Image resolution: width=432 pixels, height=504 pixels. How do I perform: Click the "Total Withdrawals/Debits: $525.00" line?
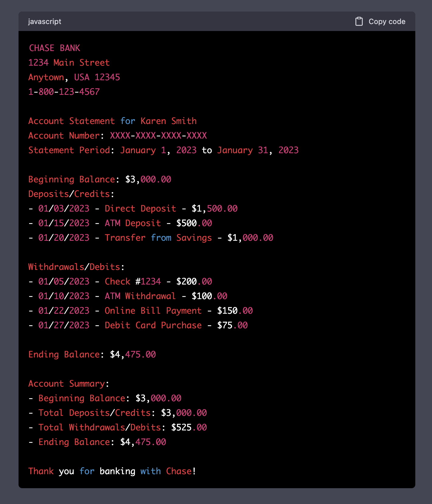pyautogui.click(x=118, y=427)
